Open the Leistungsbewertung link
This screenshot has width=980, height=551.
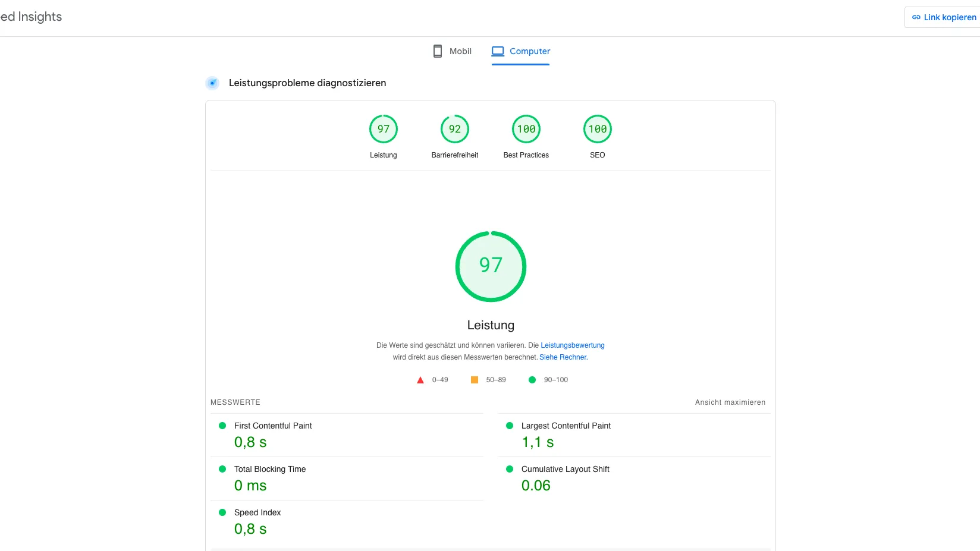coord(572,345)
